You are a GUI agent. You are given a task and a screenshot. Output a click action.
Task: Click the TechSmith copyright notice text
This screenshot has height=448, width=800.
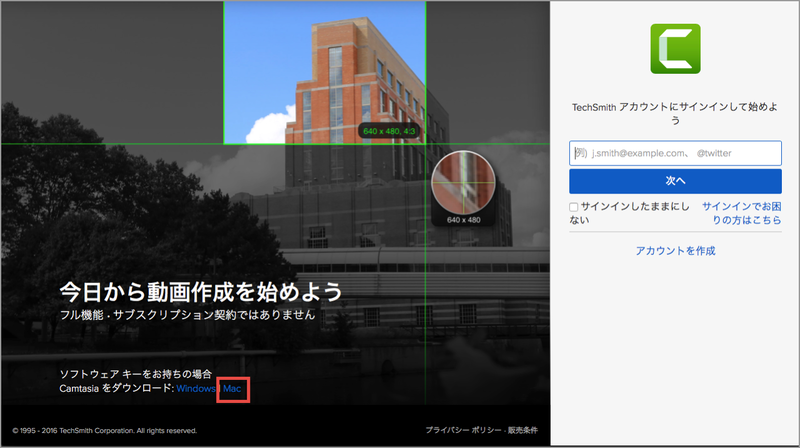(x=105, y=431)
